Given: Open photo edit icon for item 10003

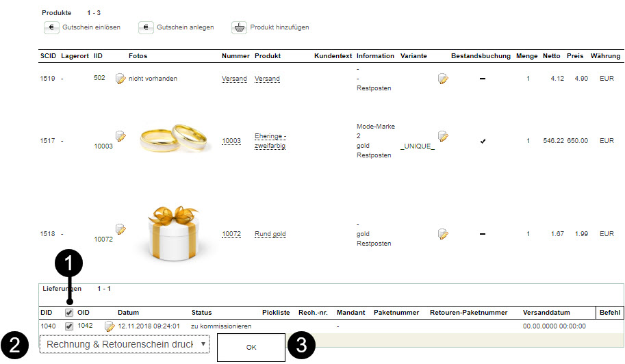Looking at the screenshot, I should coord(121,136).
